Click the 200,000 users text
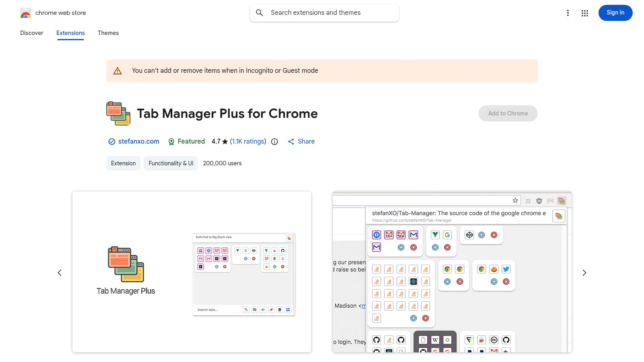 click(222, 163)
